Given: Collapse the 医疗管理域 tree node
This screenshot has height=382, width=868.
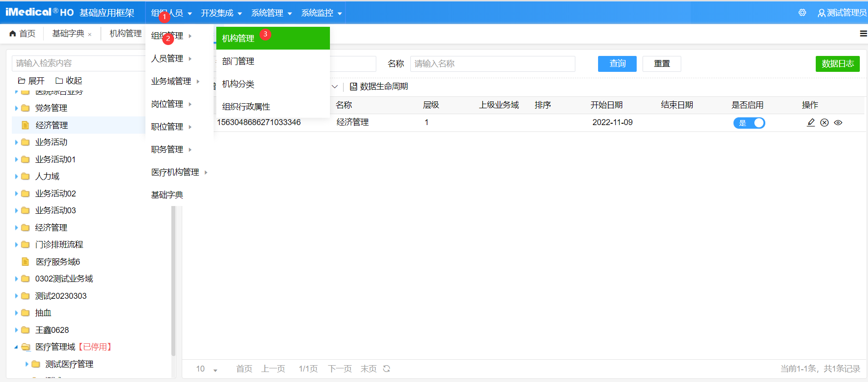Looking at the screenshot, I should 16,347.
